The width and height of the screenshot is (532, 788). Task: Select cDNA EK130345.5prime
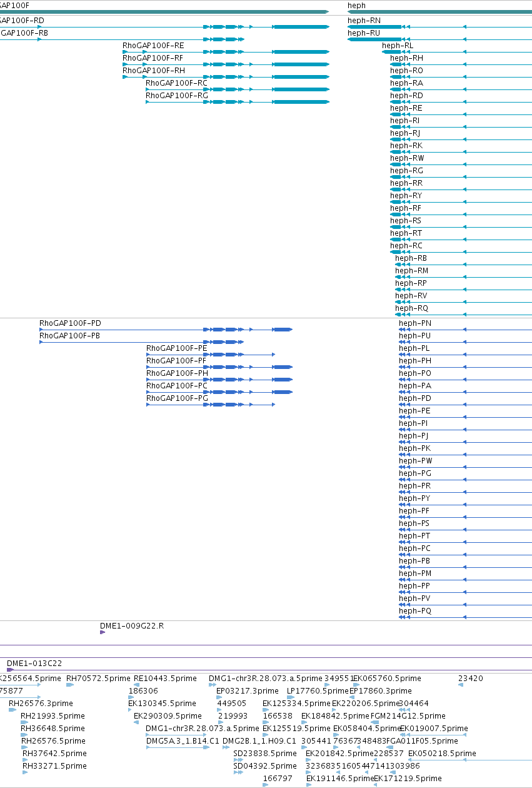(162, 704)
